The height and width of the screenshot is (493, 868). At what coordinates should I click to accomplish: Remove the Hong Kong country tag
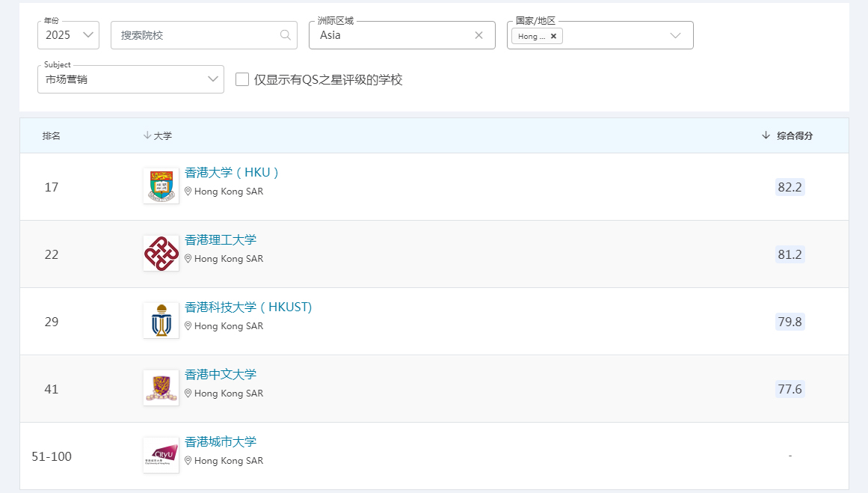click(x=553, y=36)
